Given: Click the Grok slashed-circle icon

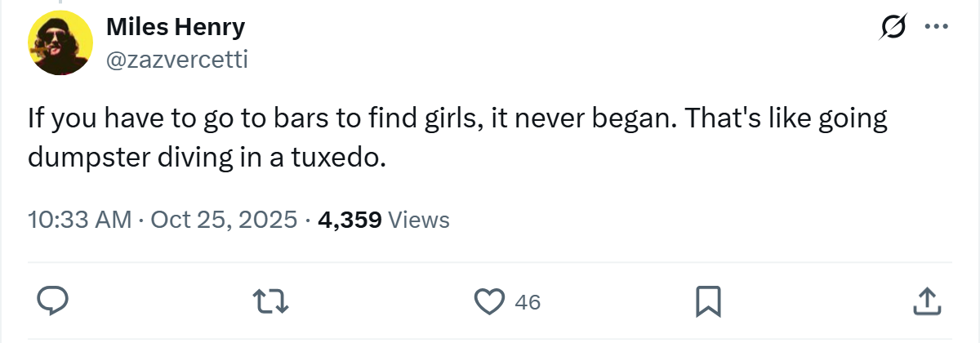Looking at the screenshot, I should pos(893,28).
